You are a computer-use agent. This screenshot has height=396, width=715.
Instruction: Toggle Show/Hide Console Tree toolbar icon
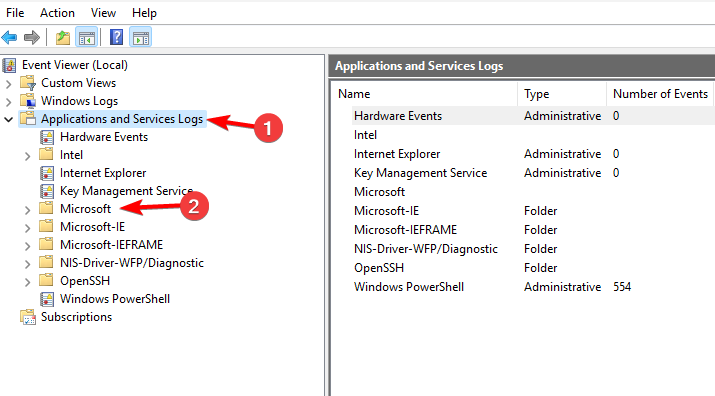point(87,37)
